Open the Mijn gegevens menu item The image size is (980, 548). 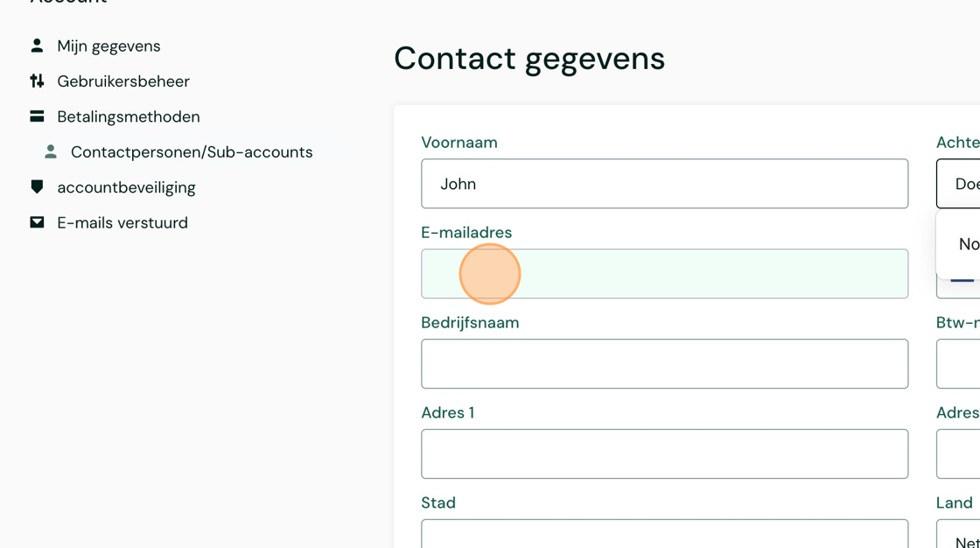[108, 46]
